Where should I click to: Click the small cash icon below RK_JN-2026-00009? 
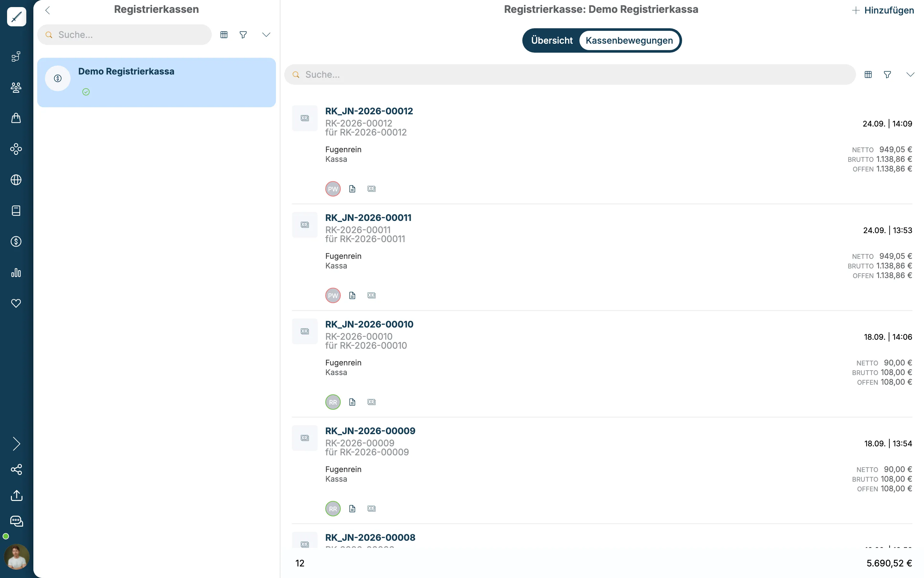pyautogui.click(x=372, y=509)
